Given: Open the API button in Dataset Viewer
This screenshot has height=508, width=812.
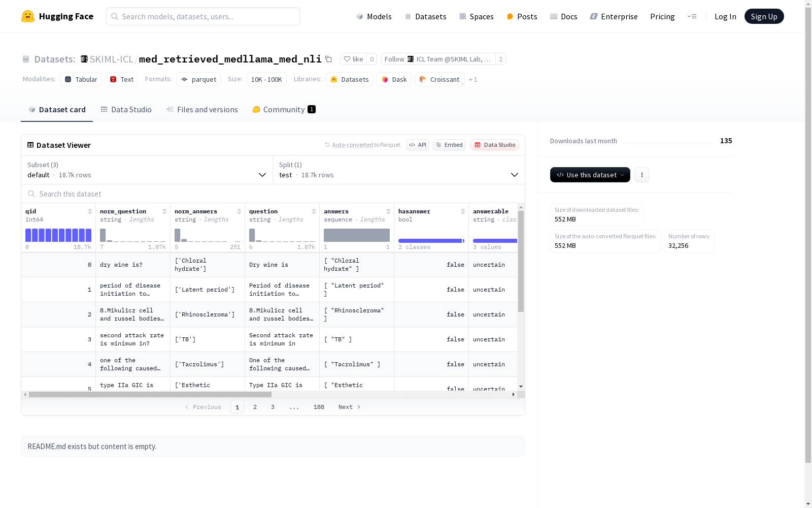Looking at the screenshot, I should click(418, 145).
